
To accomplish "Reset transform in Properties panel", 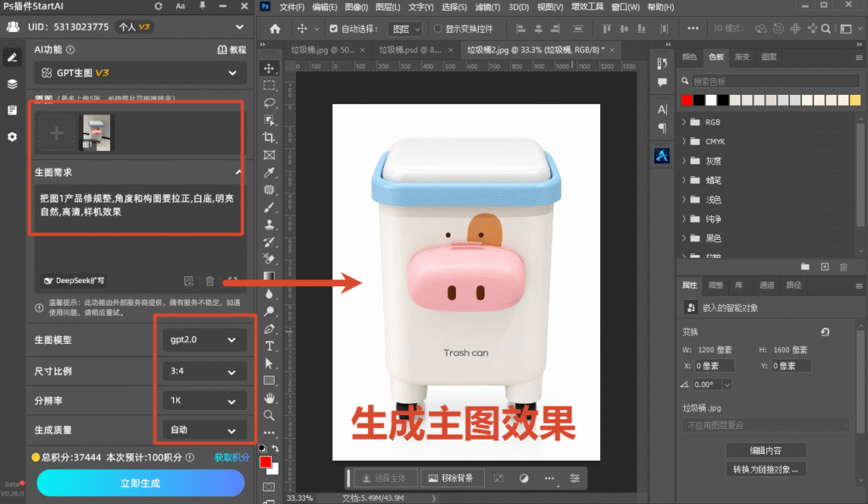I will coord(825,332).
